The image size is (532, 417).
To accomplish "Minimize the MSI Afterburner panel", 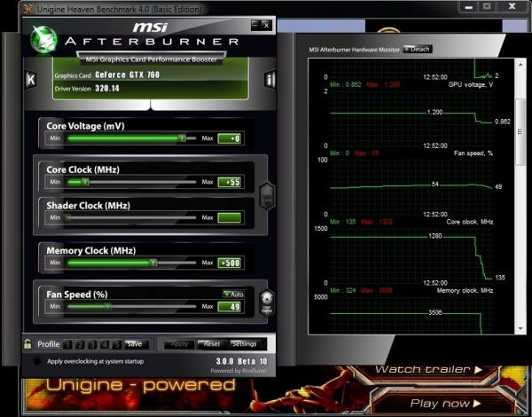I will (255, 25).
